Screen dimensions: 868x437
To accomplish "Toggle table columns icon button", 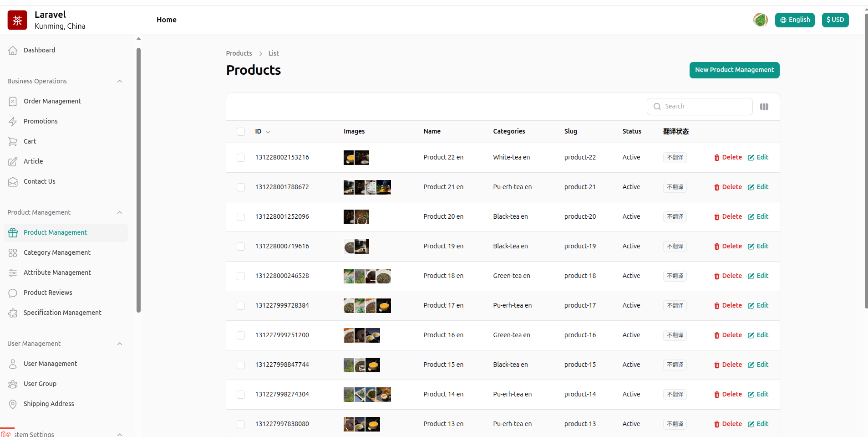I will tap(764, 107).
